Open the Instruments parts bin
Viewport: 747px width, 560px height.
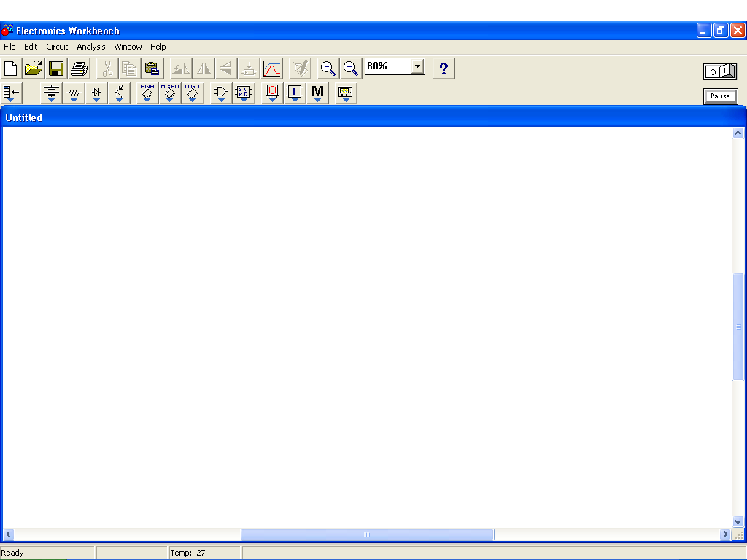tap(345, 93)
